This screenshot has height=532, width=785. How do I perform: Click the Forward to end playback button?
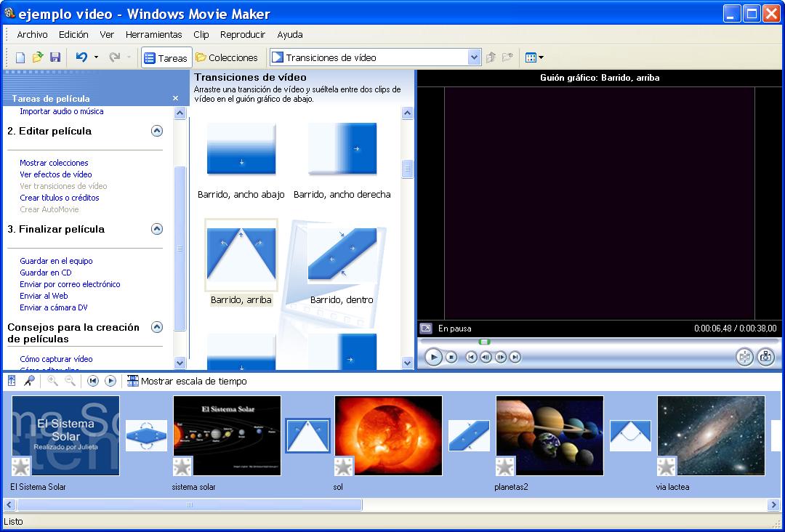tap(515, 358)
